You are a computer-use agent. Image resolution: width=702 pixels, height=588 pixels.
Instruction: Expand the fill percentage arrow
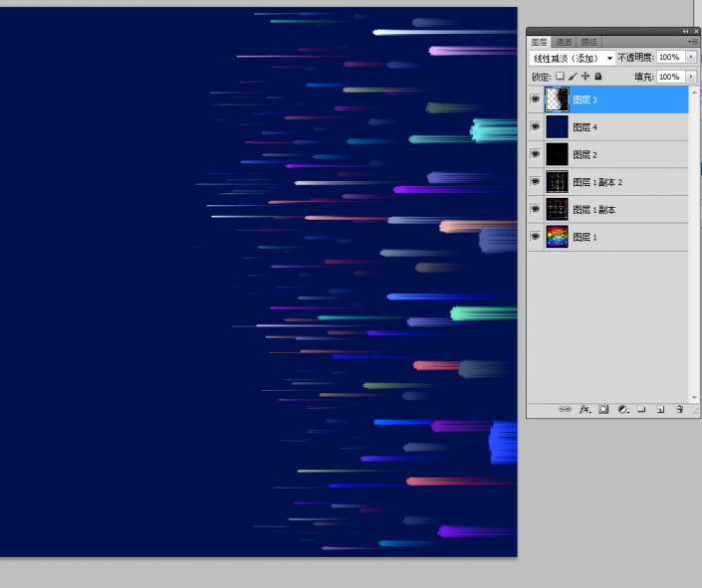coord(691,77)
